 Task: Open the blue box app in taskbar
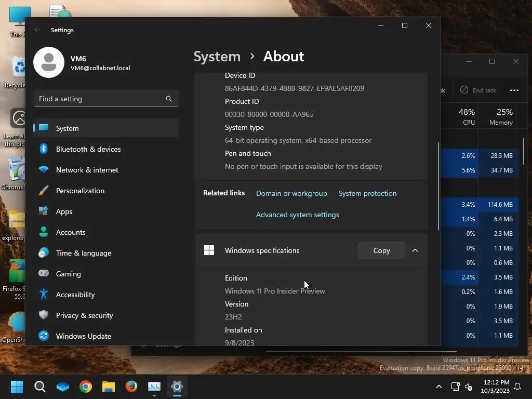coord(63,386)
